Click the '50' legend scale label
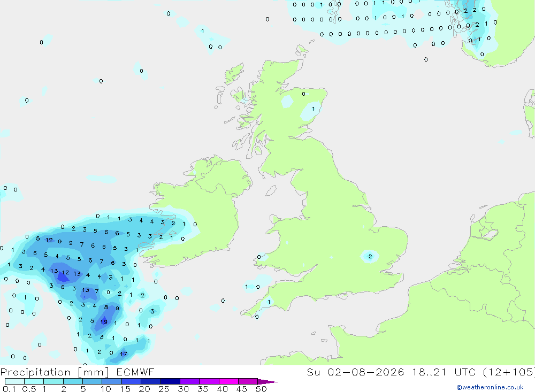The height and width of the screenshot is (392, 535). point(261,389)
